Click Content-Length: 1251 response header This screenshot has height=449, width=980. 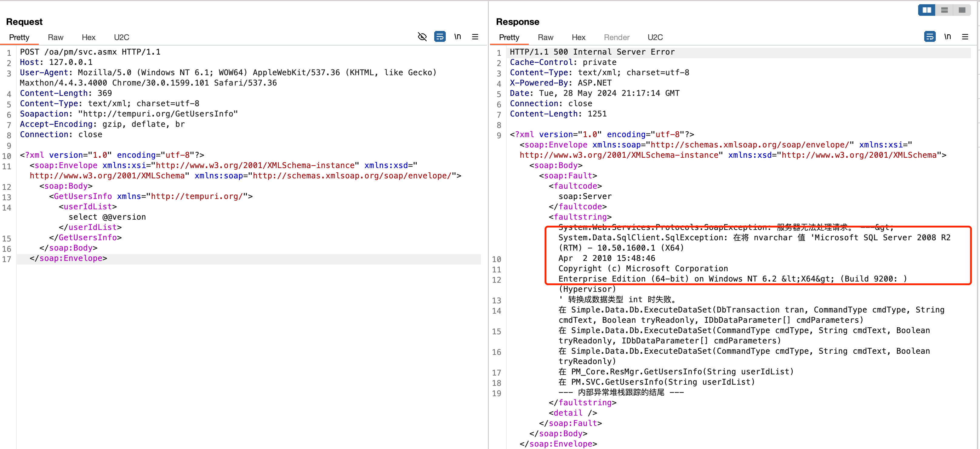coord(558,114)
